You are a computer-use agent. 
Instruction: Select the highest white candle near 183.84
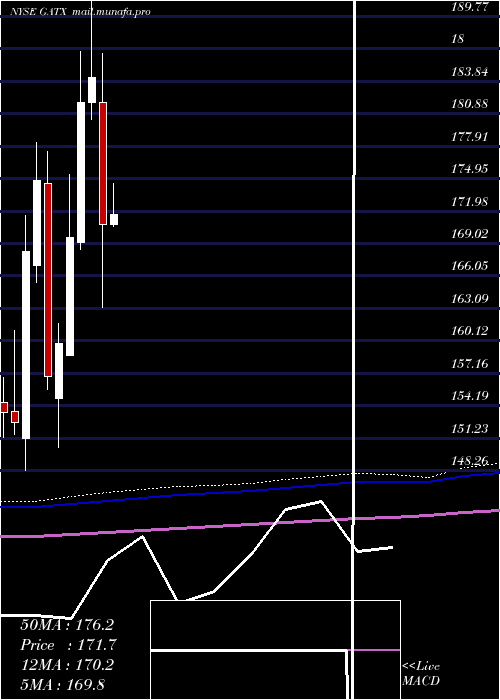point(92,90)
